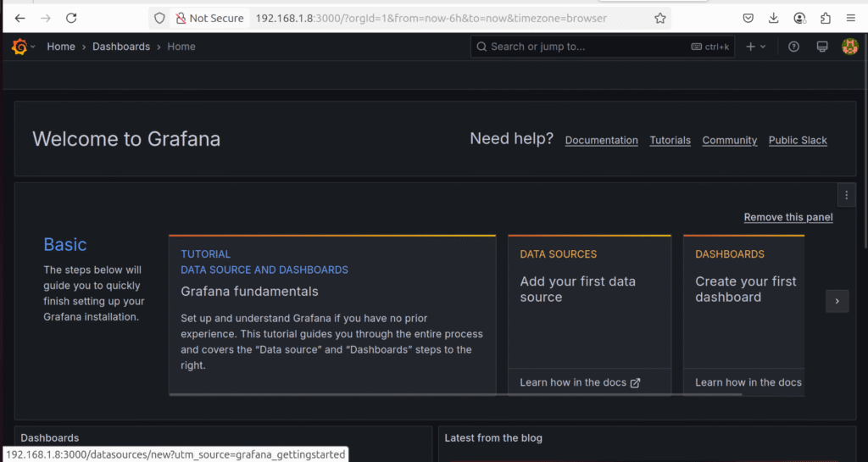Bookmark this page with the star icon

(659, 19)
